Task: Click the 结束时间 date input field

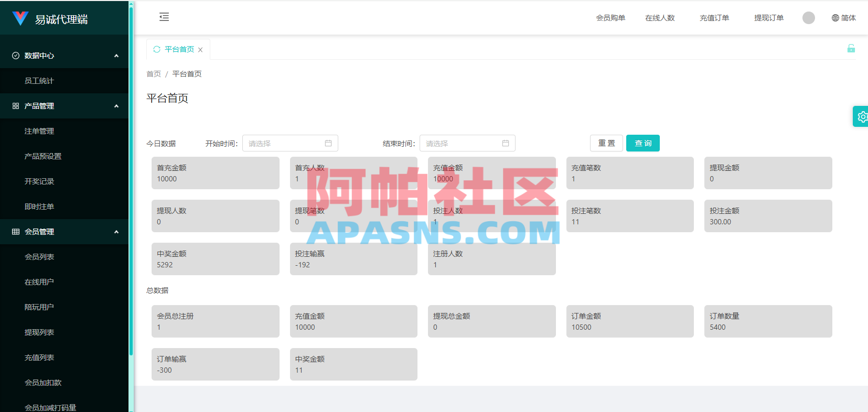Action: tap(467, 143)
